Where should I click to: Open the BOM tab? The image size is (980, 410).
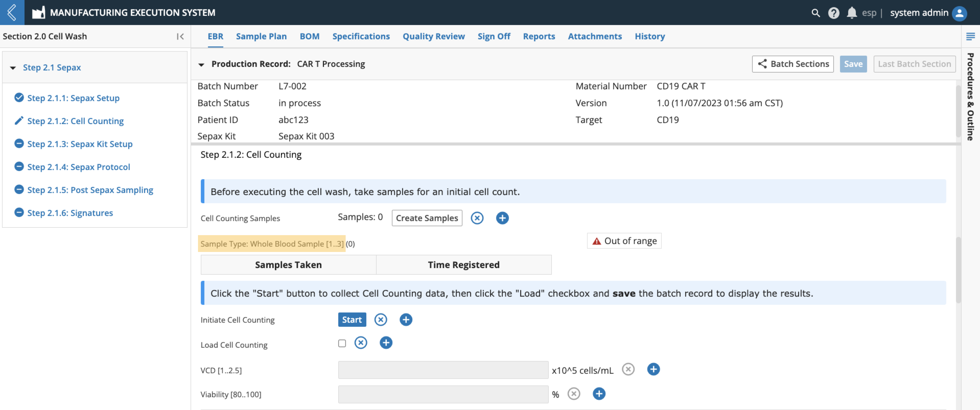[x=309, y=37]
